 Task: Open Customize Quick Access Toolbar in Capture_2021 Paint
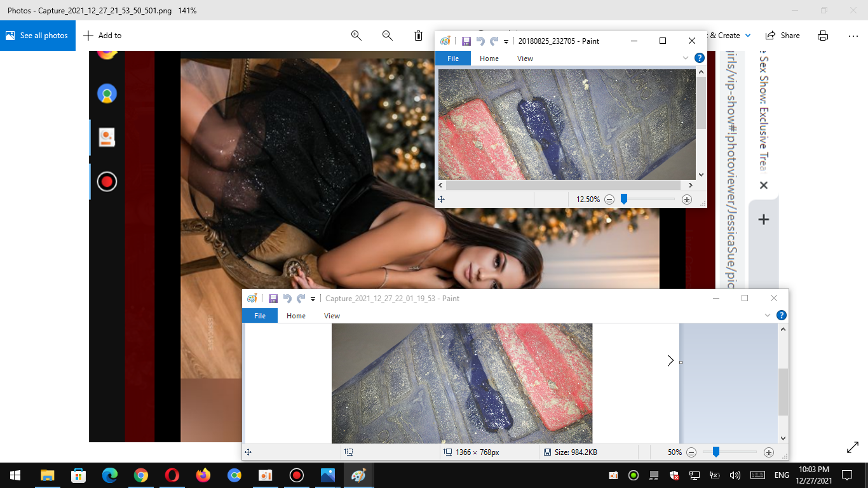[313, 299]
